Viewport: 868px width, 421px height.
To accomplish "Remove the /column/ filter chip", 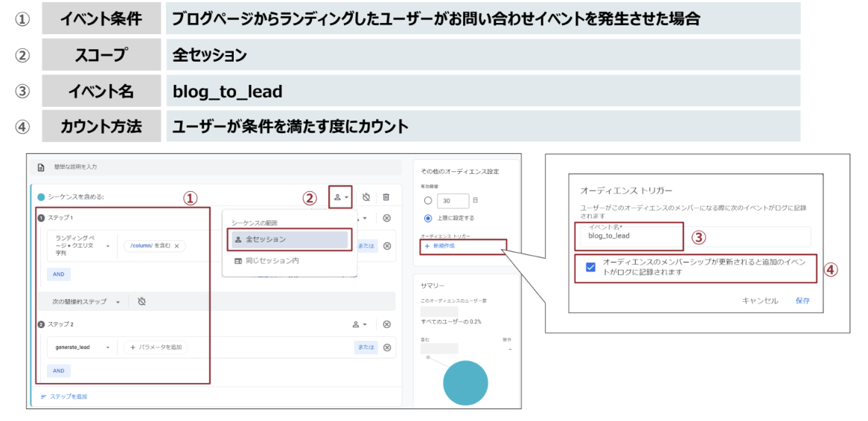I will coord(176,246).
